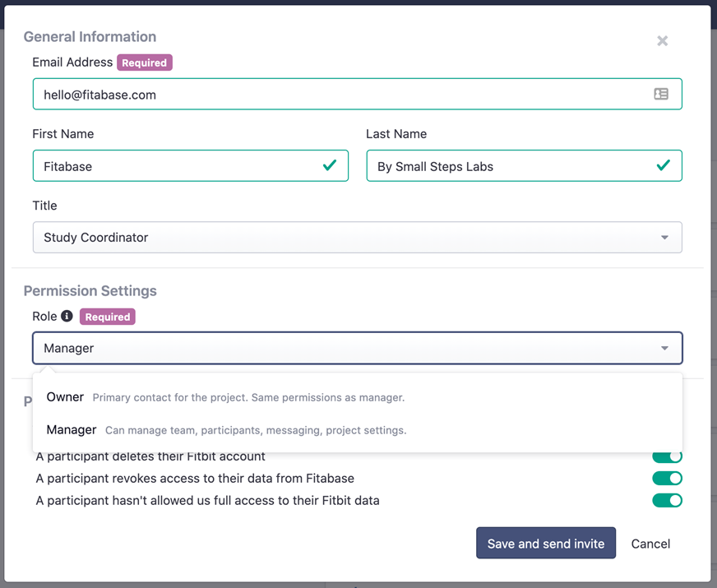Viewport: 717px width, 588px height.
Task: Click the green checkmark in First Name
Action: tap(331, 165)
